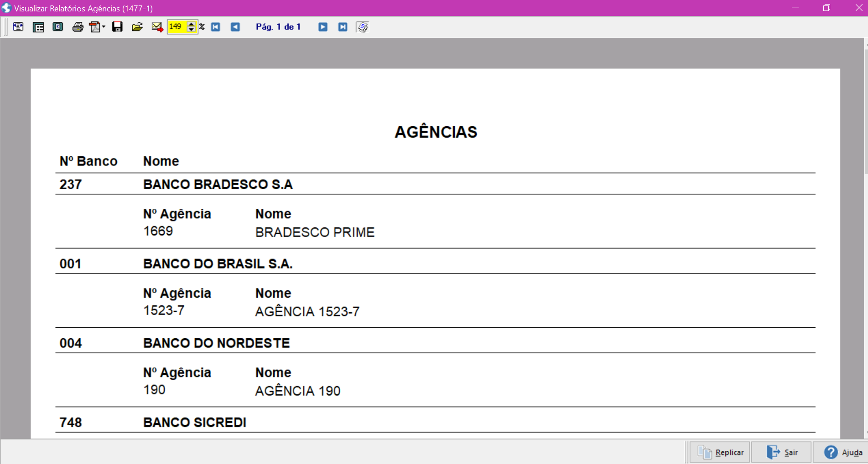The height and width of the screenshot is (464, 868).
Task: Open a saved report with the folder icon
Action: [x=137, y=27]
